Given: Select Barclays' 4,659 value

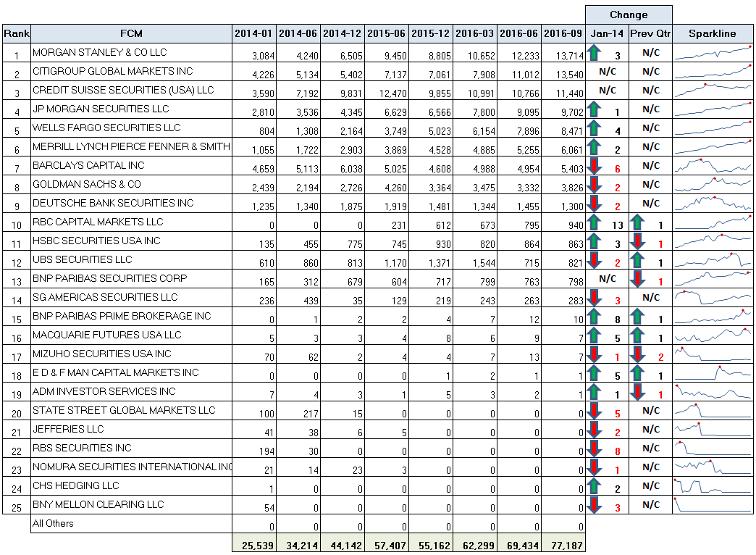Looking at the screenshot, I should tap(254, 165).
